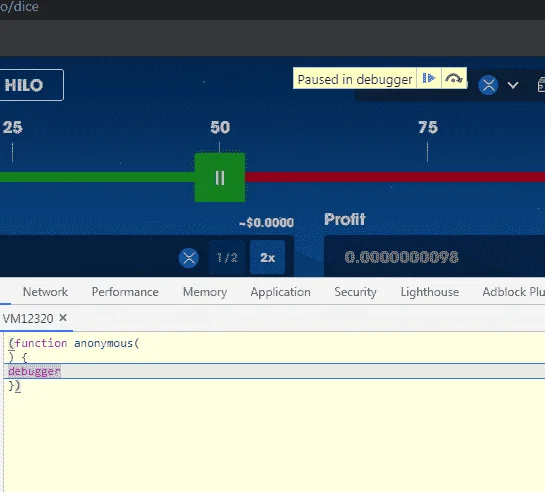Screen dimensions: 545x492
Task: Open the Security tab
Action: [x=355, y=292]
